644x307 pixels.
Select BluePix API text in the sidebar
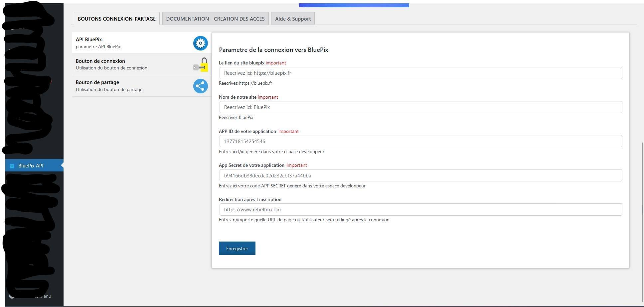coord(31,166)
